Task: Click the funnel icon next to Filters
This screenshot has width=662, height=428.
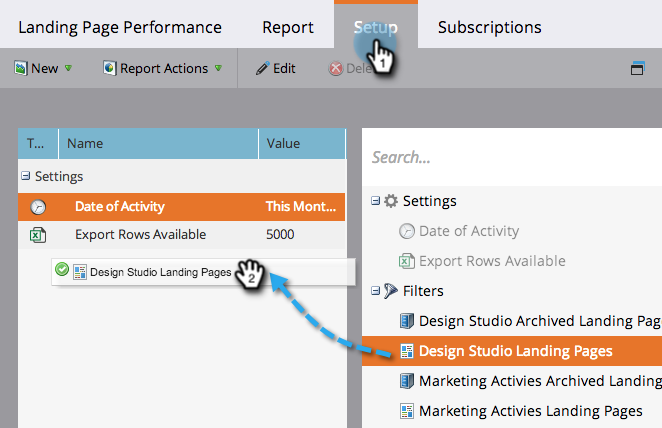Action: point(390,291)
